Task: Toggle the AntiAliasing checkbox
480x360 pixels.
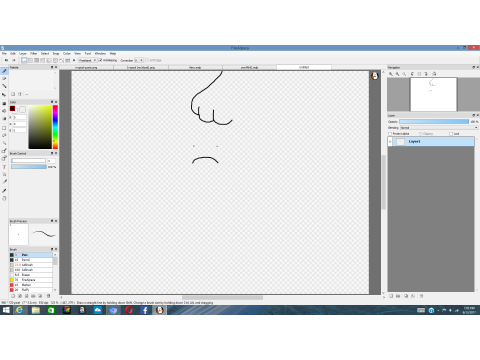Action: pyautogui.click(x=100, y=60)
